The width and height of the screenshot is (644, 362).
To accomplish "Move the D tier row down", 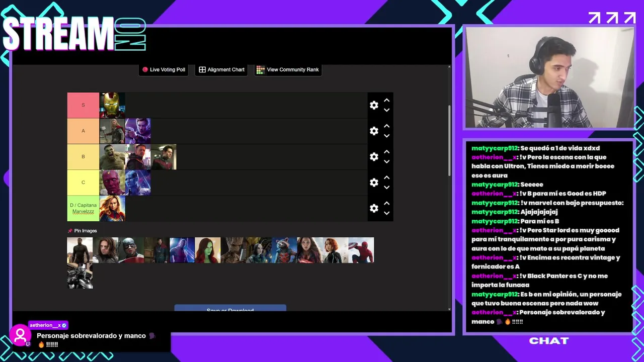I will coord(386,212).
